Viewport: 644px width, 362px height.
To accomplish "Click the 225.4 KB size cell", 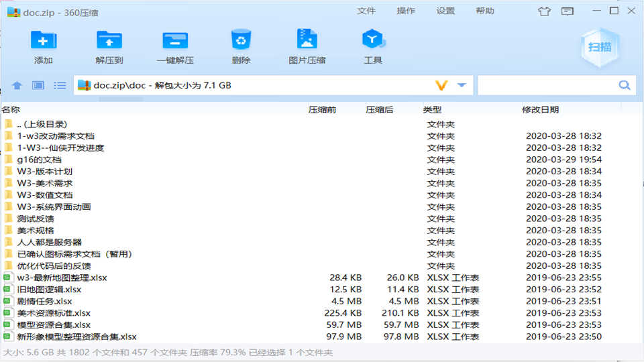I will 343,313.
